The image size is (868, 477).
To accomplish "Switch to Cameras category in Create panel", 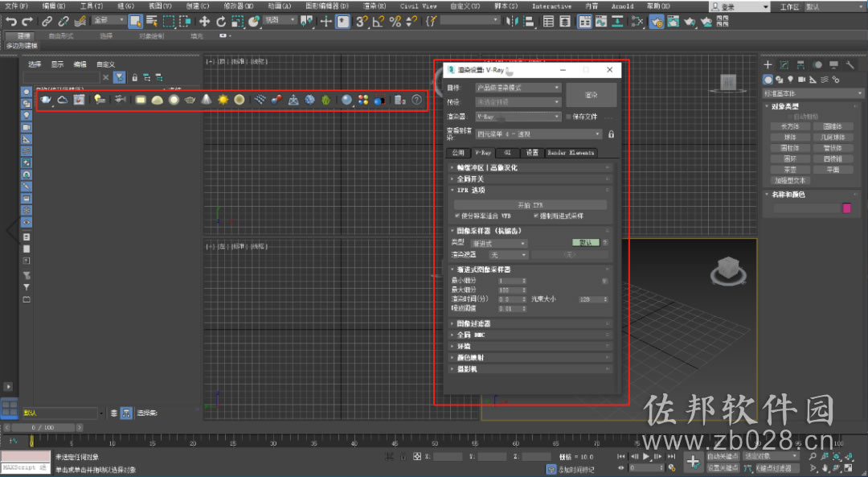I will tap(801, 79).
